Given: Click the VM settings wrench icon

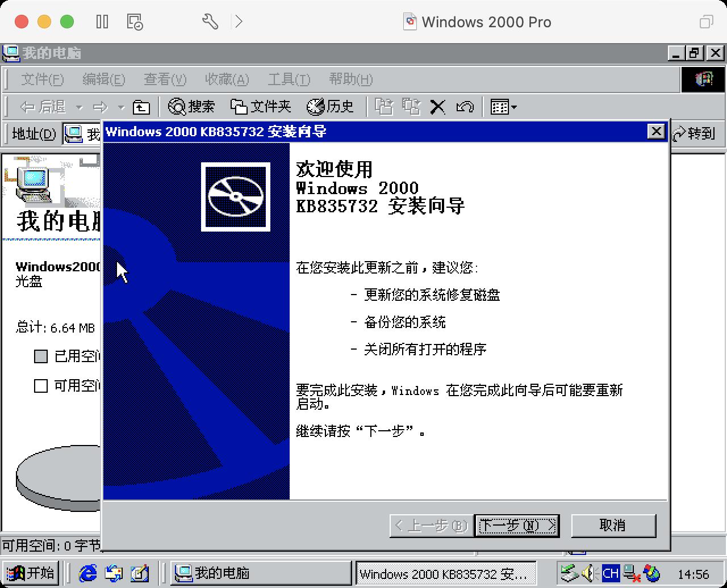Looking at the screenshot, I should (210, 22).
